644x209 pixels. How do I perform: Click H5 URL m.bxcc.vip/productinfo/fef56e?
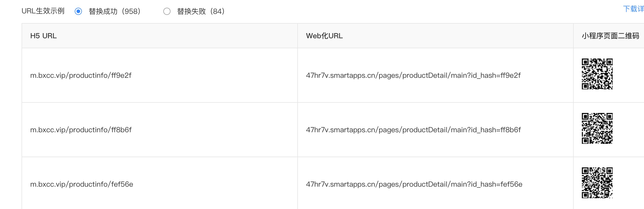click(x=82, y=184)
